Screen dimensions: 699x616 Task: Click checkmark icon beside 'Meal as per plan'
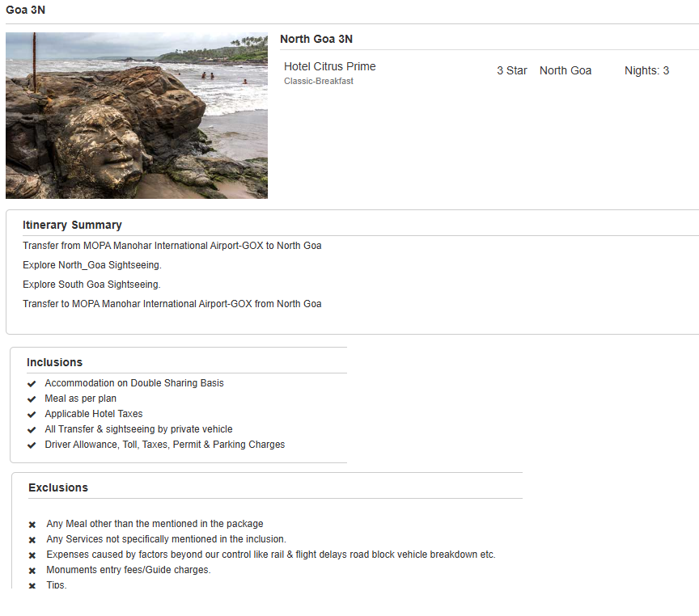[x=32, y=399]
